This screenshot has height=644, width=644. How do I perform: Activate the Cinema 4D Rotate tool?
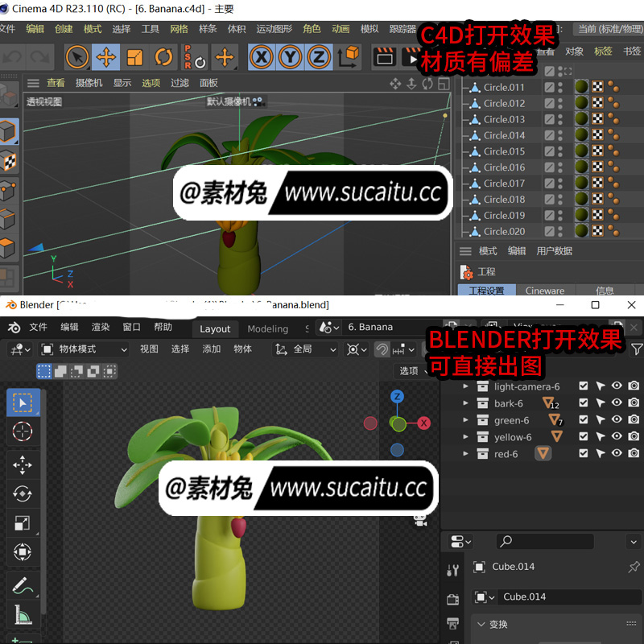click(x=163, y=57)
